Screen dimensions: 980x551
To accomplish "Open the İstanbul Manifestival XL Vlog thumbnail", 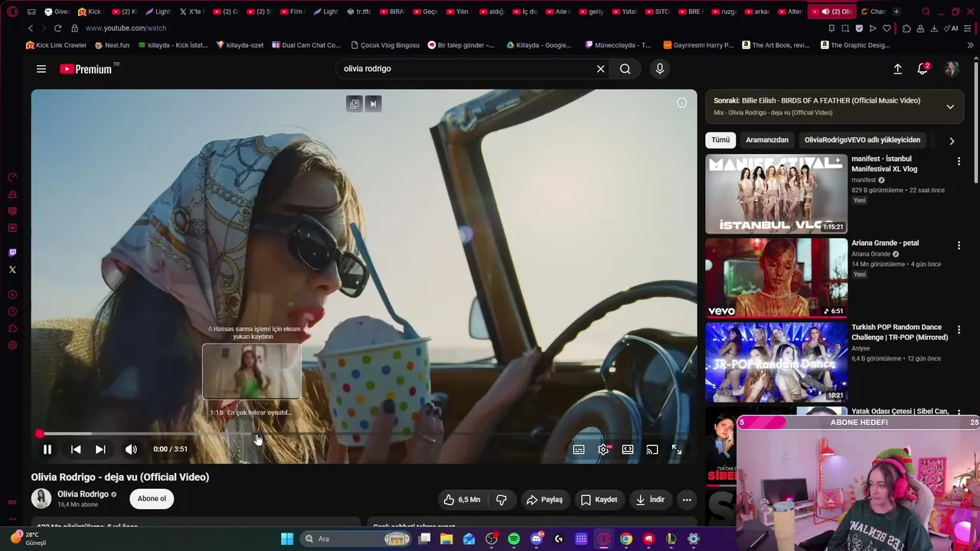I will coord(776,194).
